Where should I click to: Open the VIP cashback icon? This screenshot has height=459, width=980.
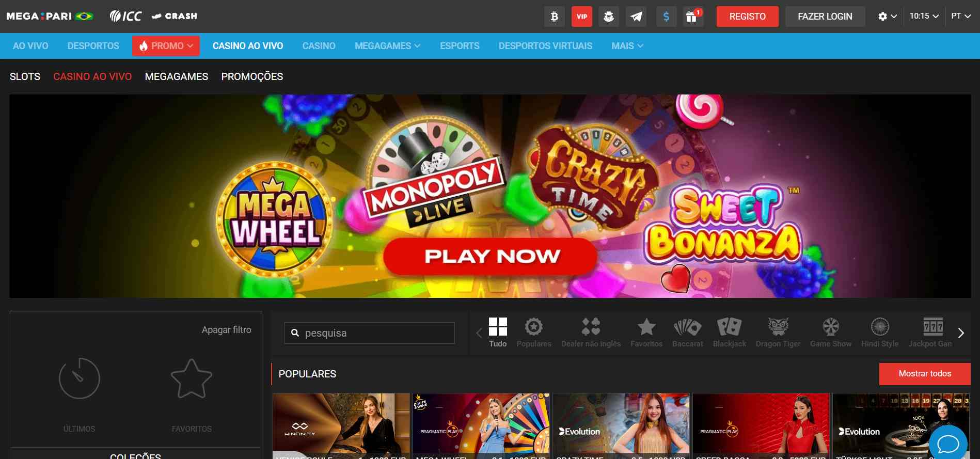[x=582, y=17]
